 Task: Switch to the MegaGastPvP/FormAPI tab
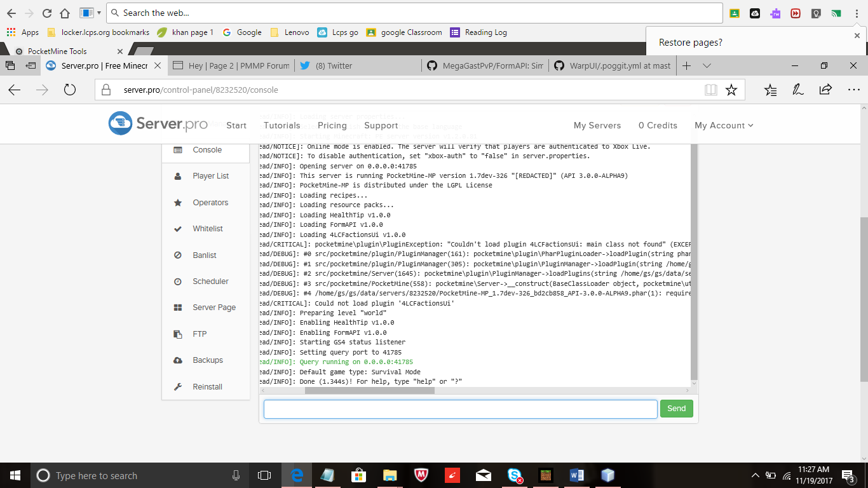484,65
